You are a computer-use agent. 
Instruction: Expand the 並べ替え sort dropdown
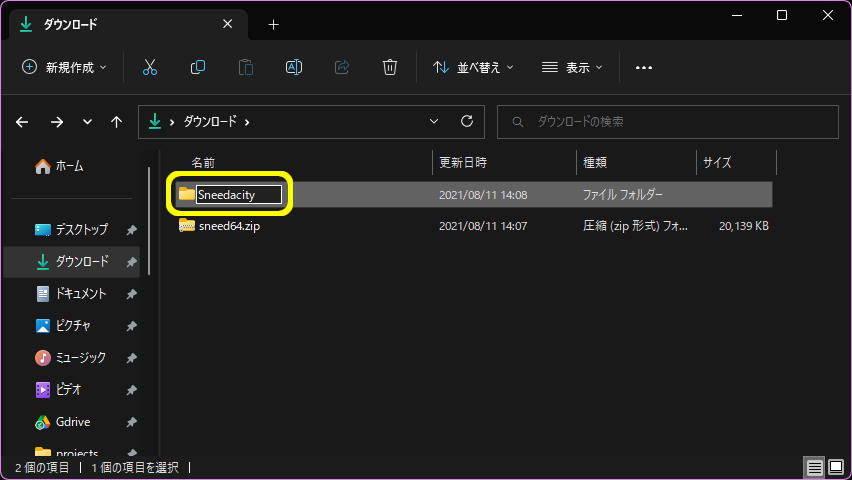473,67
